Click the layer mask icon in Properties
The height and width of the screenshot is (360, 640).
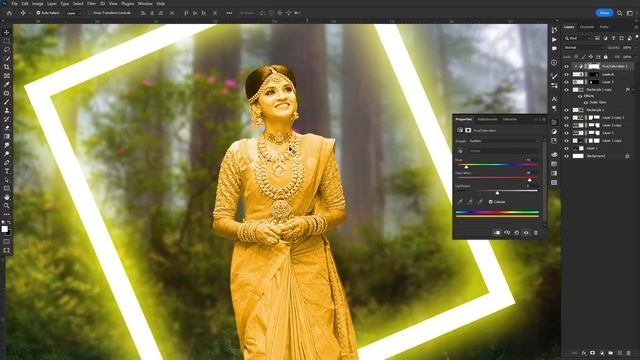point(468,130)
